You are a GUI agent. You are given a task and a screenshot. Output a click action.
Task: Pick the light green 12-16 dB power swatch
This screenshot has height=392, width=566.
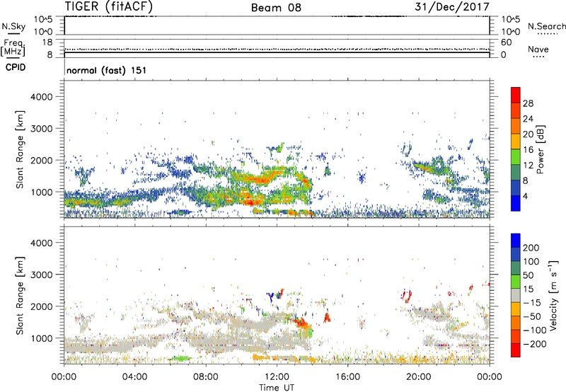click(516, 157)
